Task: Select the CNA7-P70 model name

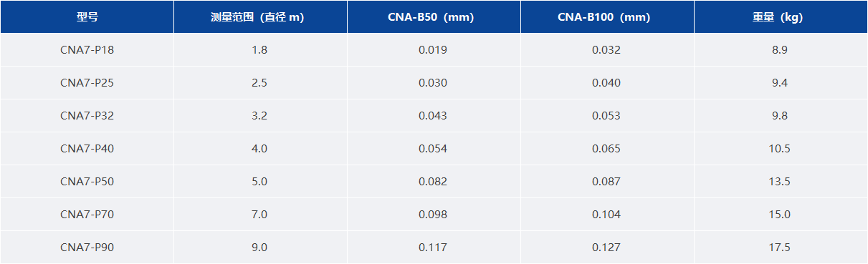Action: 87,215
